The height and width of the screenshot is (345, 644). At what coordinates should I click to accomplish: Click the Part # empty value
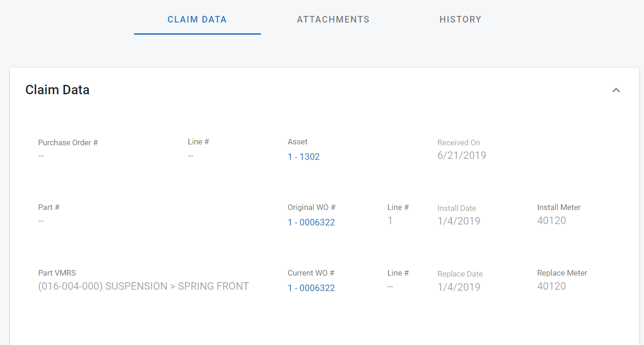click(41, 221)
